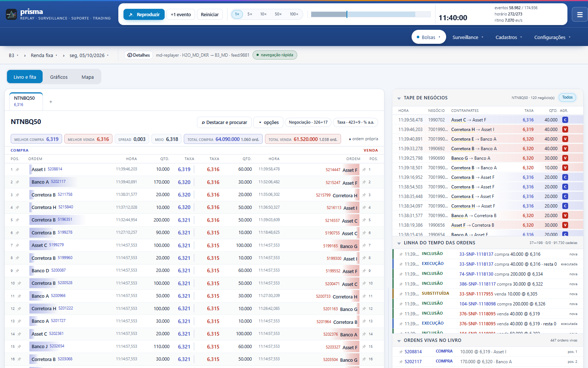
Task: Toggle the Todos filter in trade tape
Action: tap(567, 98)
